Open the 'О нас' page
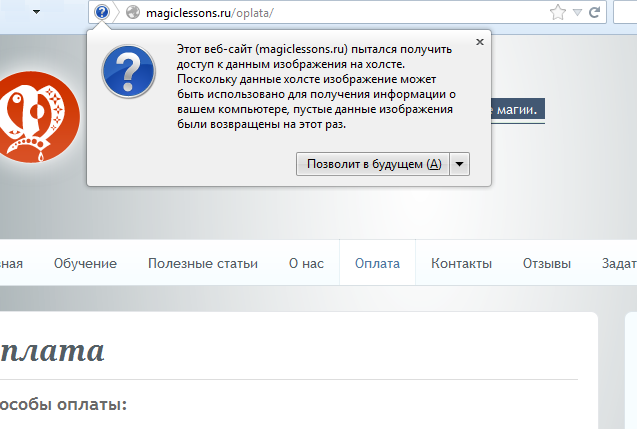This screenshot has width=637, height=429. coord(306,264)
